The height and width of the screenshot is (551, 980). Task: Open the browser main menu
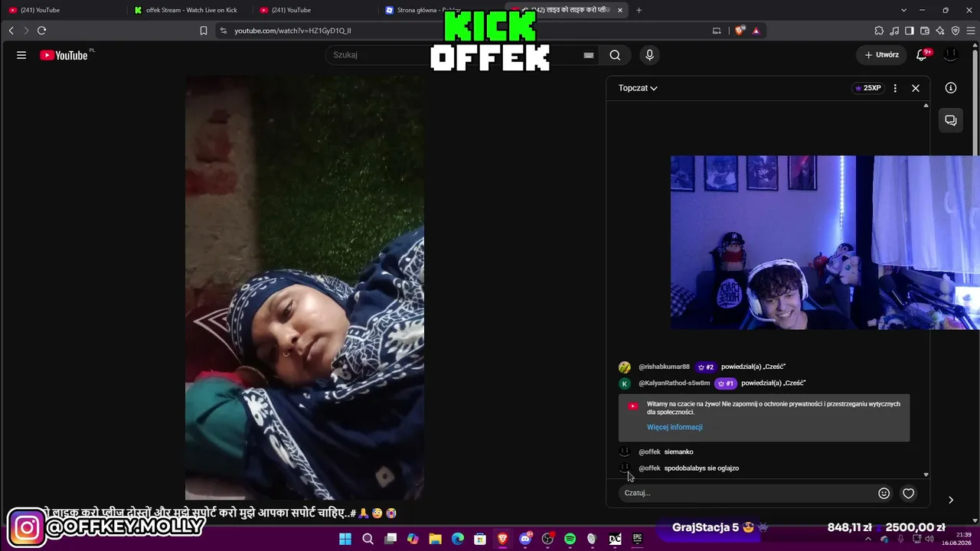(970, 31)
